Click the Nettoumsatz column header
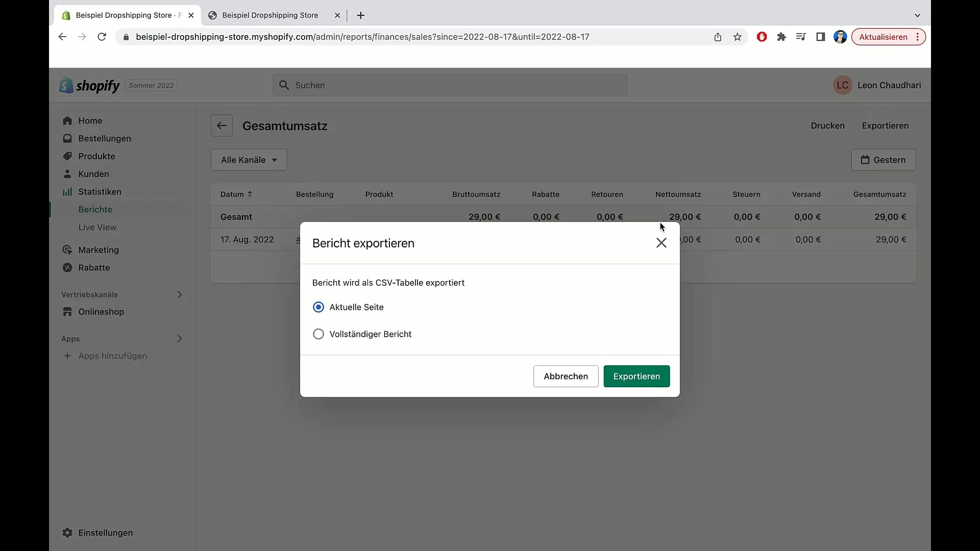The image size is (980, 551). tap(678, 194)
